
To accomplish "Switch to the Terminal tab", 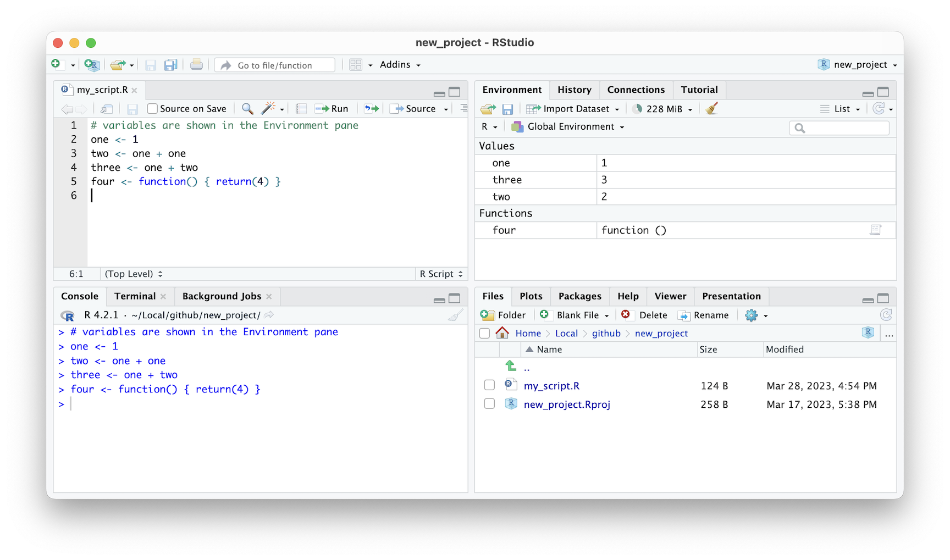I will 135,296.
